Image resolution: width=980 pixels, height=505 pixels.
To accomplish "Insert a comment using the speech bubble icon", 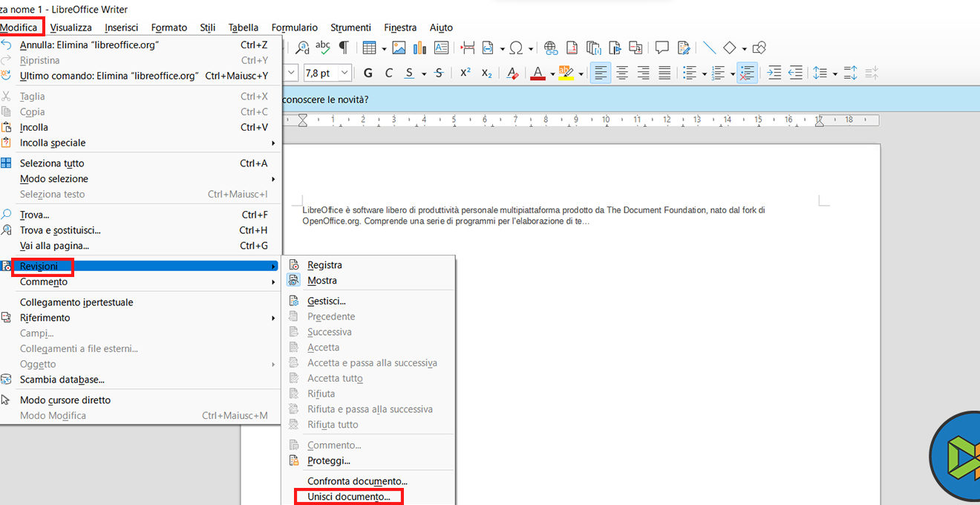I will point(661,48).
